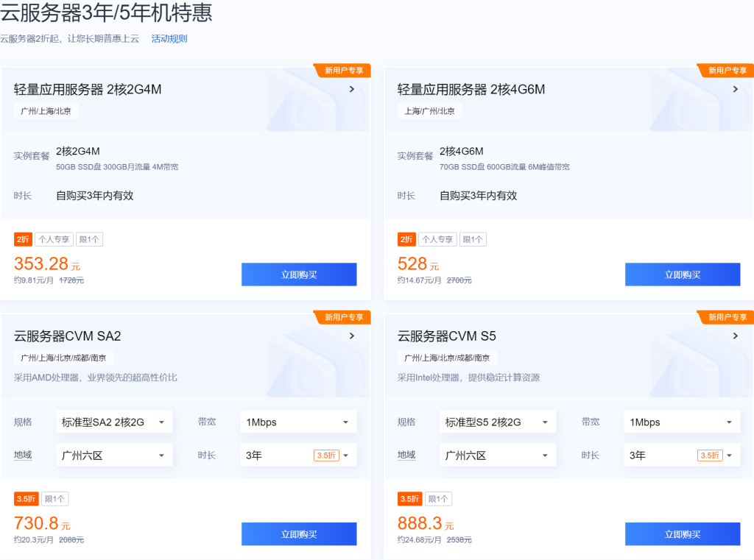The image size is (754, 560).
Task: Click chevron arrow on 云服务器CVM S5 card
Action: click(736, 336)
